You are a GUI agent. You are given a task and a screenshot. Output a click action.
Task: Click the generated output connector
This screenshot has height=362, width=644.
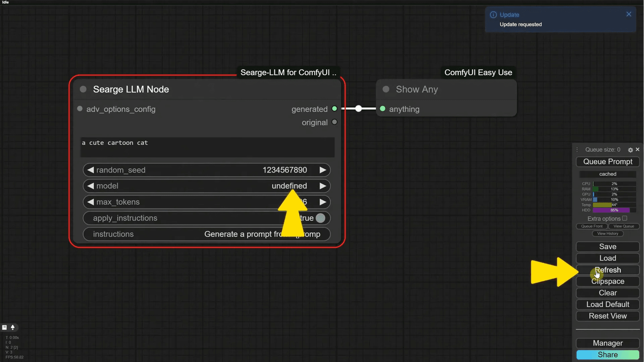pos(334,109)
